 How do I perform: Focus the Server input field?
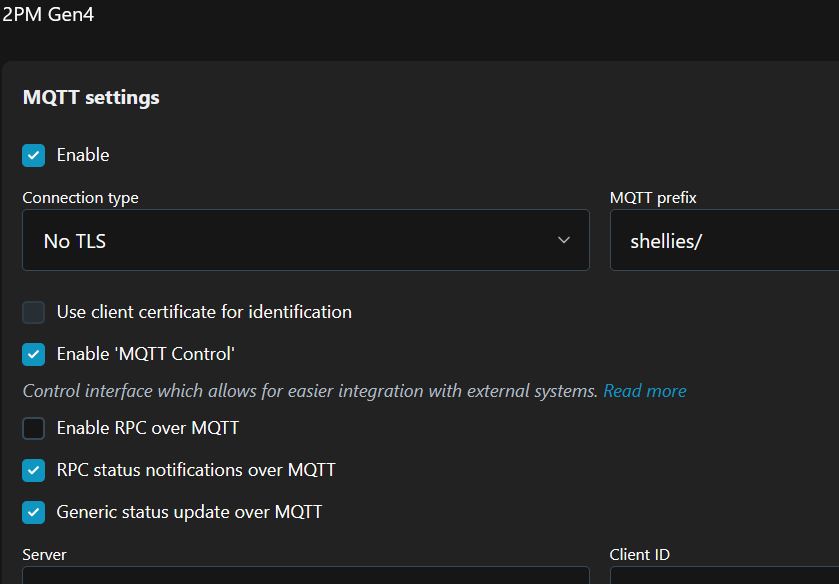(x=305, y=576)
